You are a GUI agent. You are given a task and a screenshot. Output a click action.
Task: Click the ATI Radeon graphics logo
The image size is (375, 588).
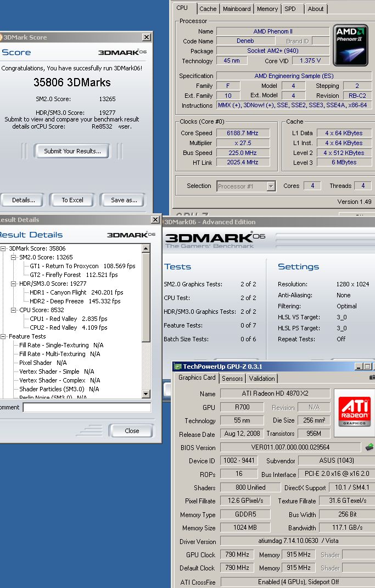[x=355, y=408]
